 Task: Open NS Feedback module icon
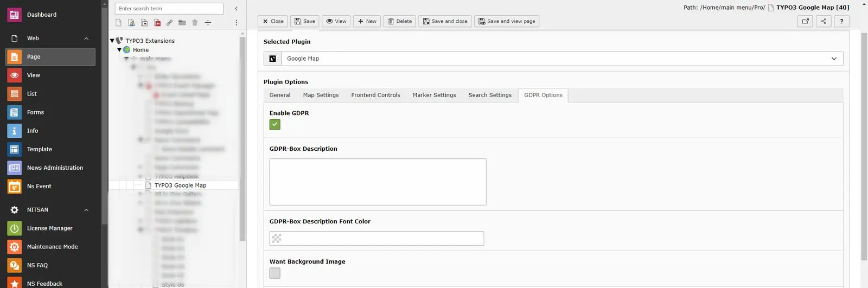(x=14, y=283)
